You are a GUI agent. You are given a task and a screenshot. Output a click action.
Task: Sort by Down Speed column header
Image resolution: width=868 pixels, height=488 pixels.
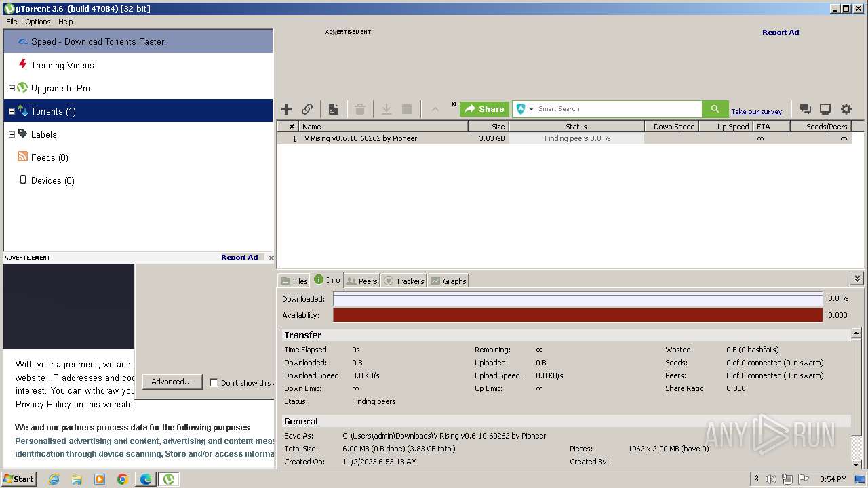[671, 127]
